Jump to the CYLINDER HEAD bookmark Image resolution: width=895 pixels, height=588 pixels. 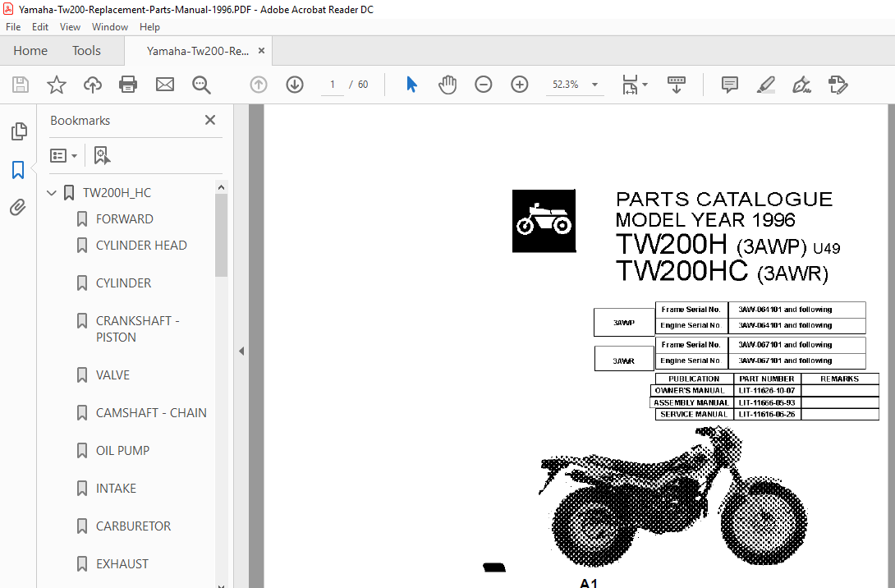[141, 246]
